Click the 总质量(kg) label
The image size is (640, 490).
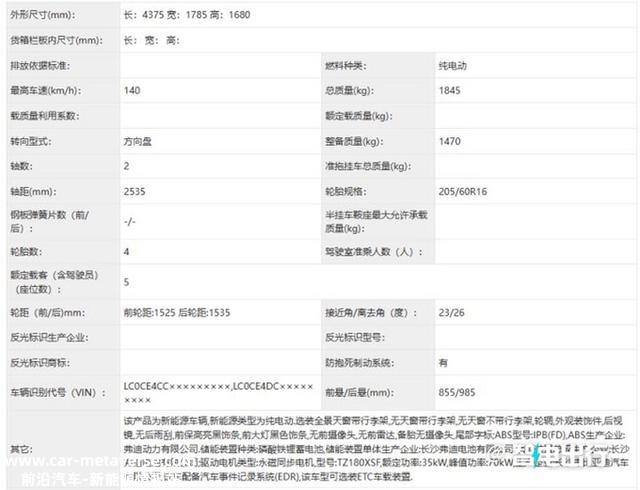pos(349,91)
